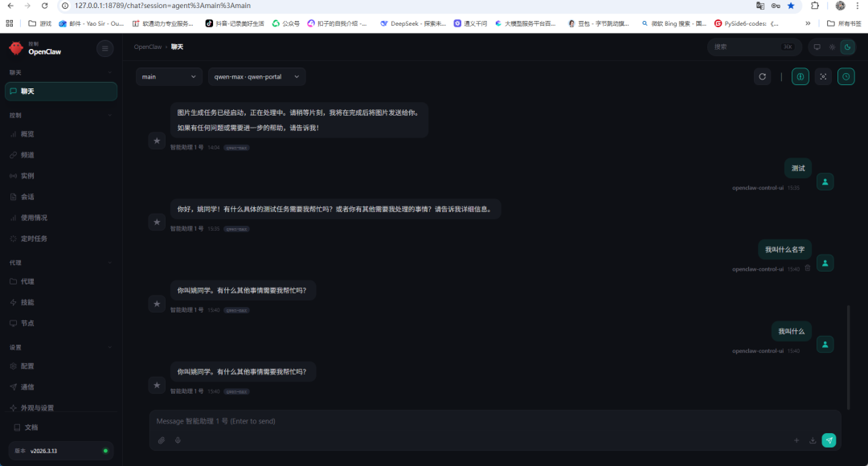This screenshot has height=466, width=868.
Task: Open 定时任务 in the sidebar
Action: [34, 239]
